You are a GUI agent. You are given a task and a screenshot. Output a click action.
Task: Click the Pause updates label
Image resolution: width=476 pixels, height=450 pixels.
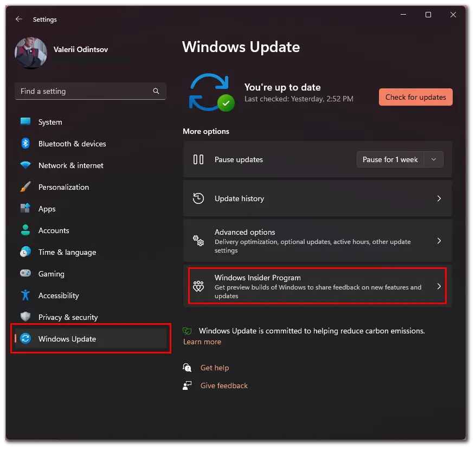click(x=239, y=159)
